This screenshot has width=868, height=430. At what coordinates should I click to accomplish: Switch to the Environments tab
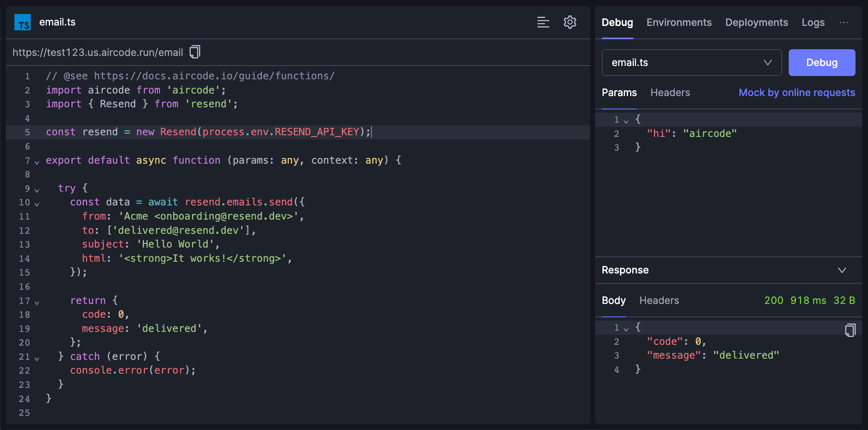(x=679, y=23)
